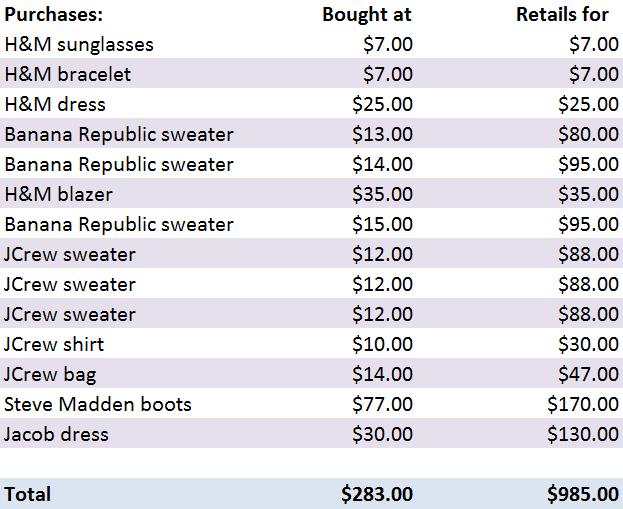Select the Steve Madden boots cell
The width and height of the screenshot is (623, 509).
pos(98,404)
